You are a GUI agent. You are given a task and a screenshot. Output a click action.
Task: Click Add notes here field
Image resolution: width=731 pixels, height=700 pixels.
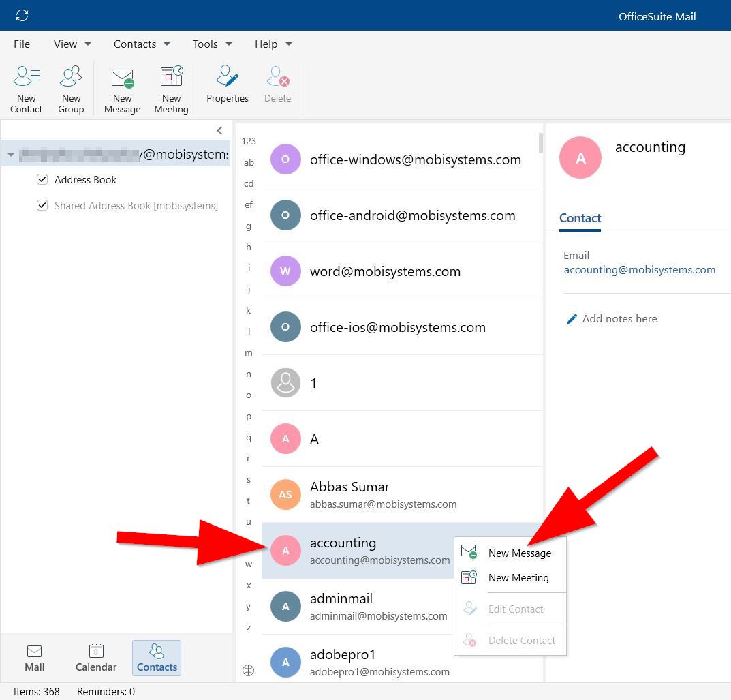coord(619,319)
